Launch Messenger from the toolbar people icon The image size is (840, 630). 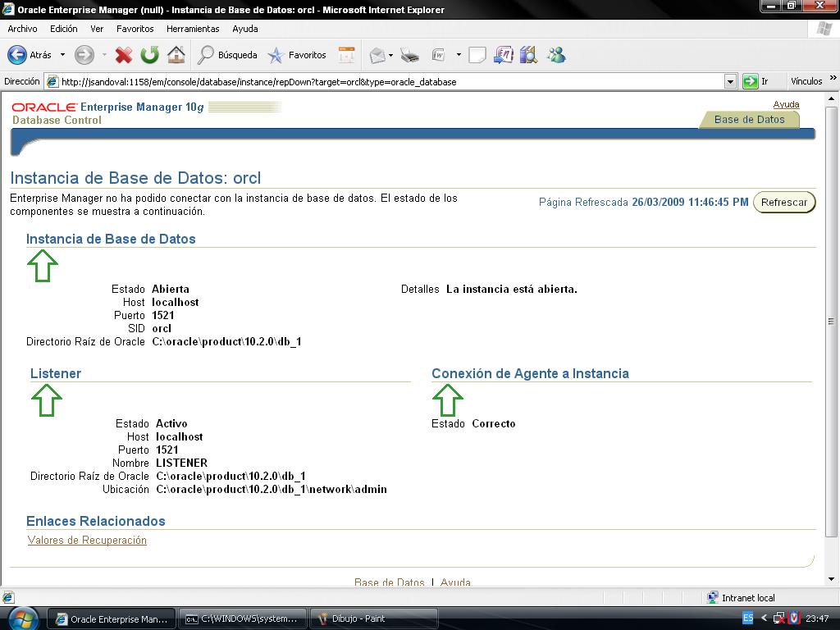click(556, 55)
